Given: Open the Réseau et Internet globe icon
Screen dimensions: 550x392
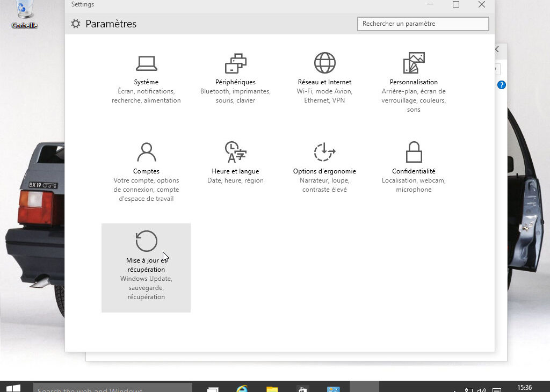Looking at the screenshot, I should tap(324, 63).
